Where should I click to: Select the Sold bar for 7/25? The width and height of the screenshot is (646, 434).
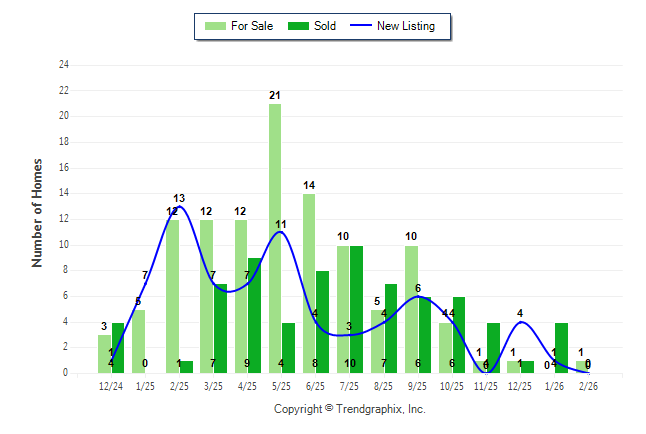point(356,309)
